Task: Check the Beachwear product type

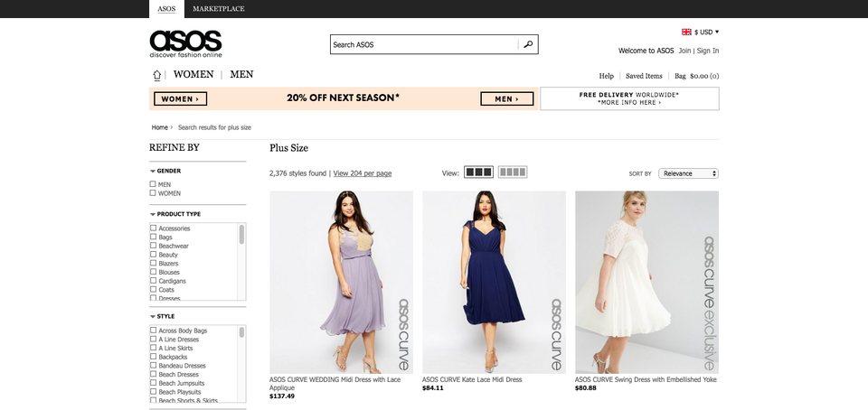Action: [x=154, y=246]
